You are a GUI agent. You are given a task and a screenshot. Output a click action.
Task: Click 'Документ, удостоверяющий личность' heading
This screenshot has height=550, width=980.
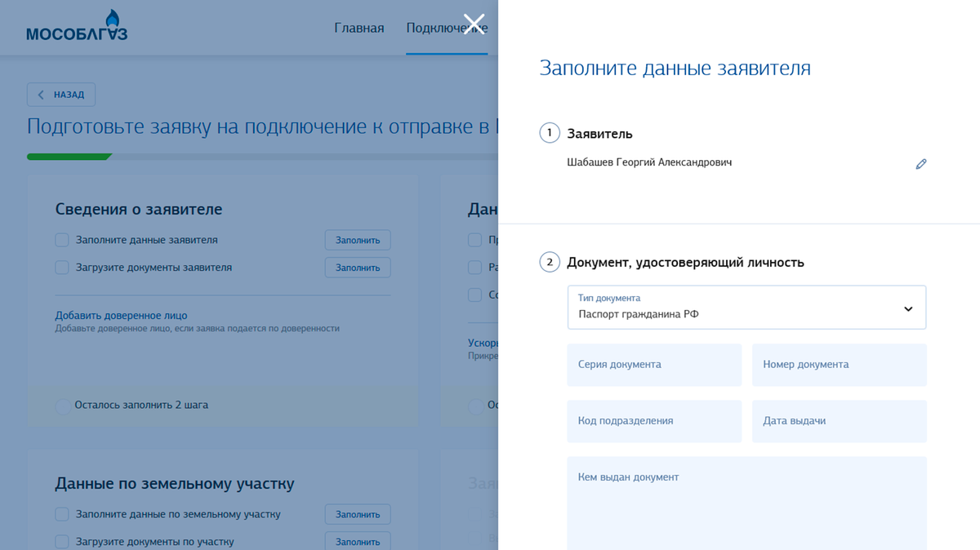685,263
